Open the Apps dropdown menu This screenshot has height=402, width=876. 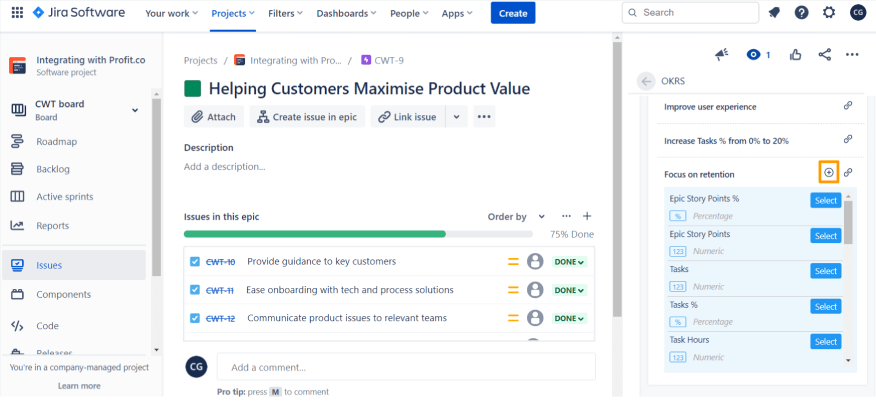coord(456,13)
